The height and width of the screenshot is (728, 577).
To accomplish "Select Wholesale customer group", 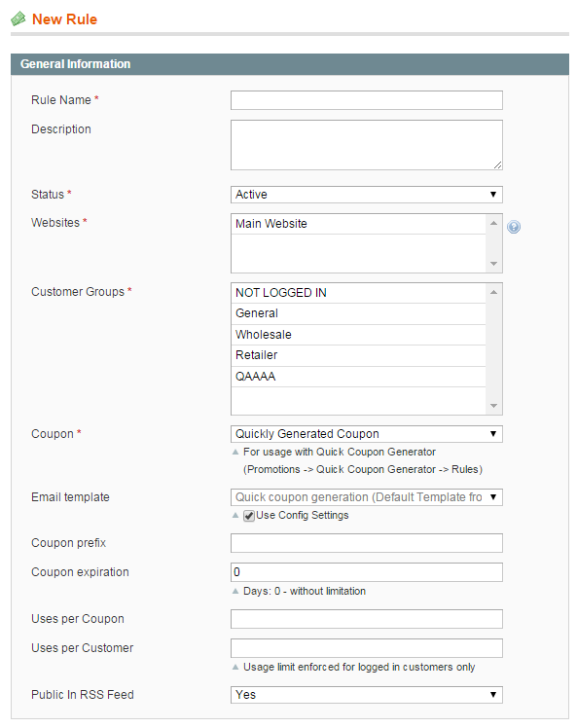I will click(358, 335).
